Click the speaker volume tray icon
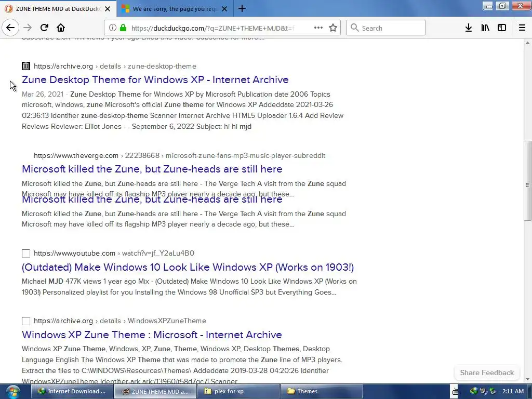The height and width of the screenshot is (399, 532). [x=483, y=391]
